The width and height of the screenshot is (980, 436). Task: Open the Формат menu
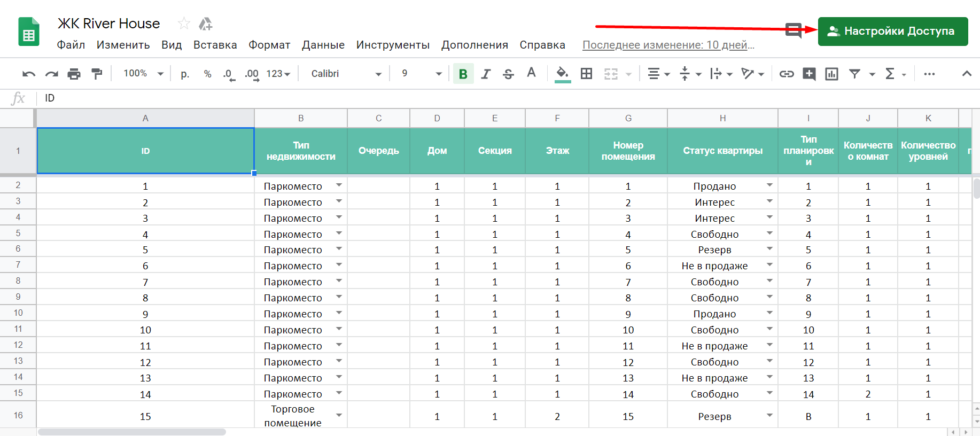pyautogui.click(x=269, y=45)
